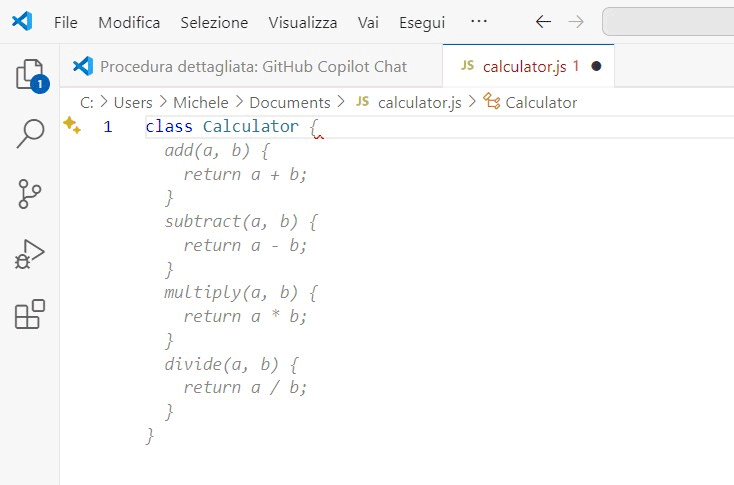Screen dimensions: 734x485
Task: Click line number 1 in gutter
Action: coord(108,126)
